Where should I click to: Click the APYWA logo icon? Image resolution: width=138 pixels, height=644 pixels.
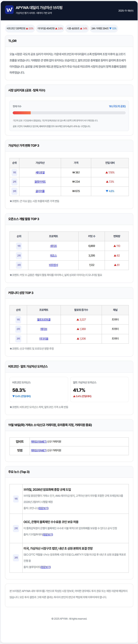coord(9,10)
